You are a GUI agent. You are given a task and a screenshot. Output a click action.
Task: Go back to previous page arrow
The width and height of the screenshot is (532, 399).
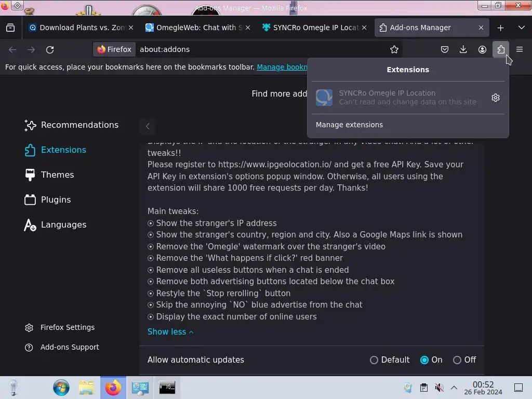click(x=12, y=49)
